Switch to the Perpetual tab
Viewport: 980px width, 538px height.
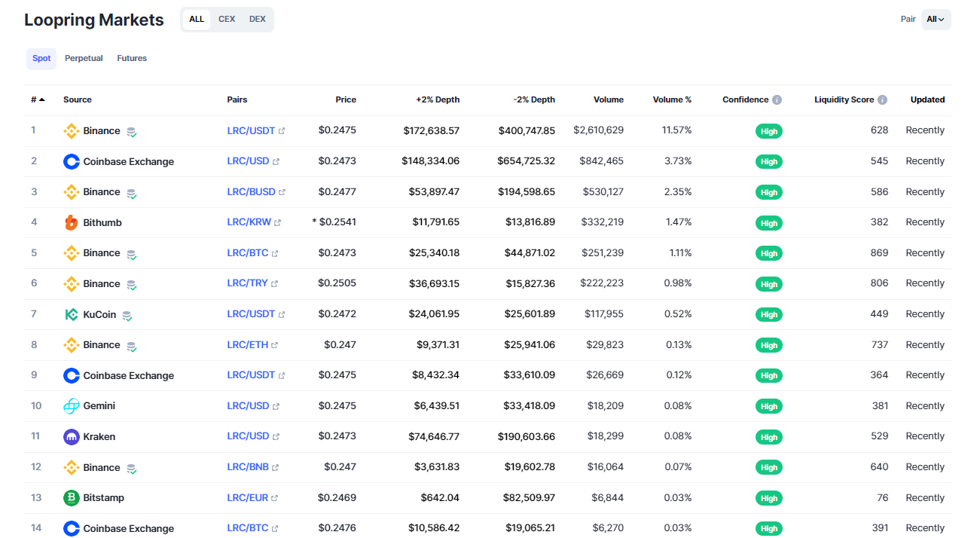(84, 59)
